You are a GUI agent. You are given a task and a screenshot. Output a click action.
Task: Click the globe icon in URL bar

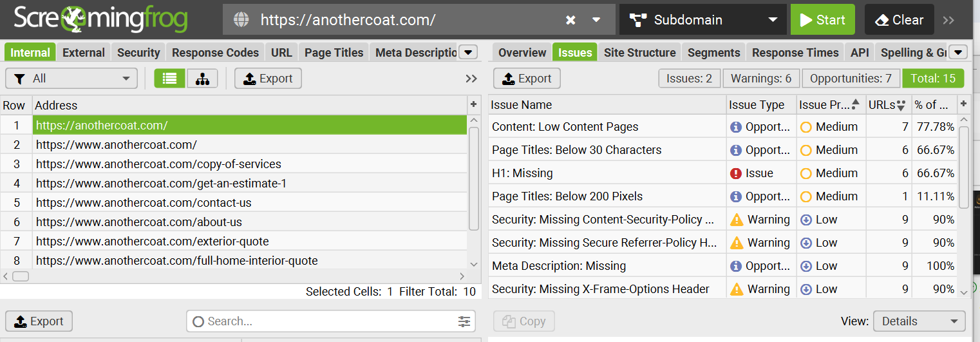pos(241,20)
